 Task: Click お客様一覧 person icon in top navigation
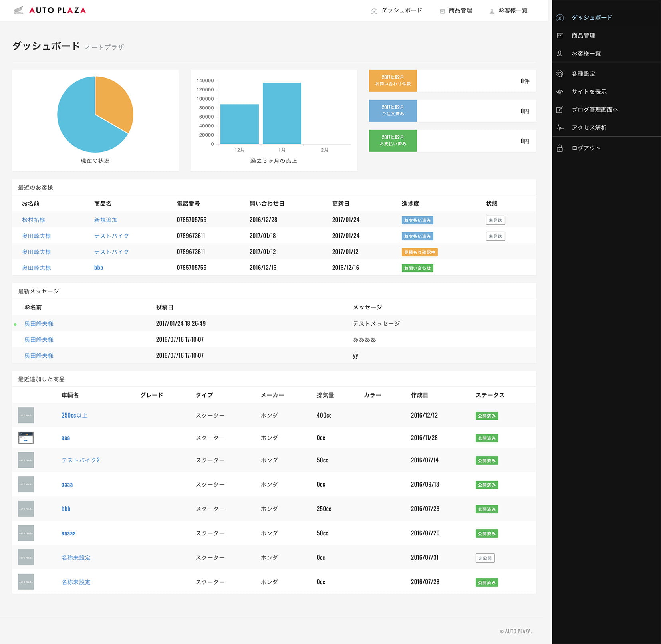(x=492, y=11)
